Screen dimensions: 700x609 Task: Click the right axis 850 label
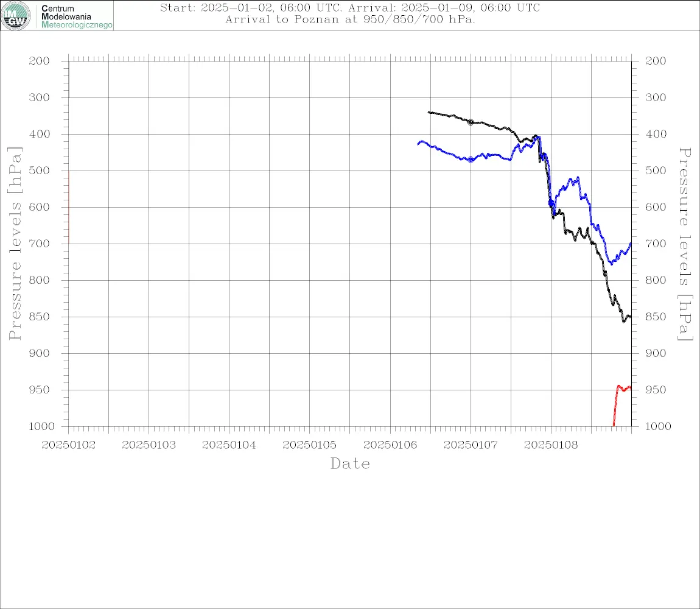(x=656, y=317)
